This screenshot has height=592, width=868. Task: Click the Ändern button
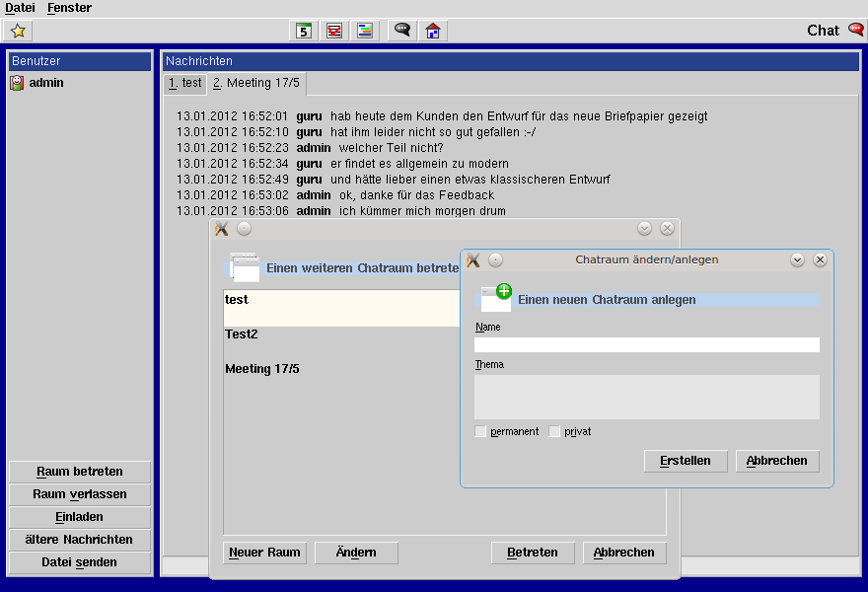[x=356, y=553]
